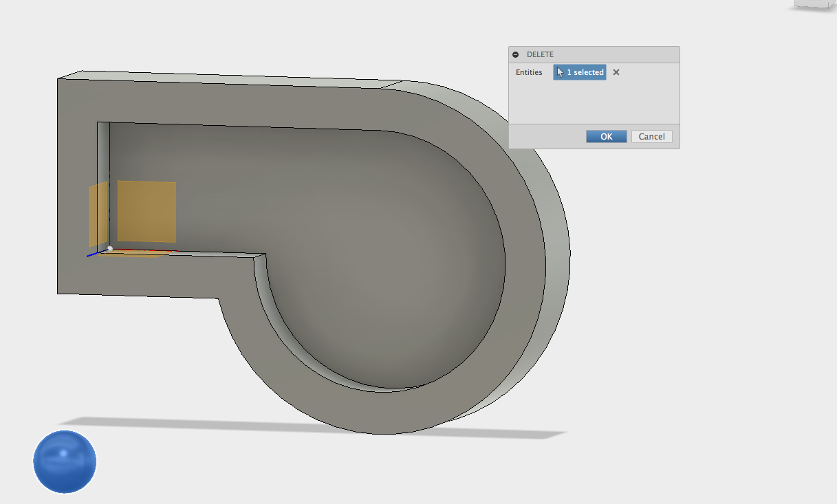Click the white origin point in the sketch
The image size is (837, 504).
click(x=109, y=248)
